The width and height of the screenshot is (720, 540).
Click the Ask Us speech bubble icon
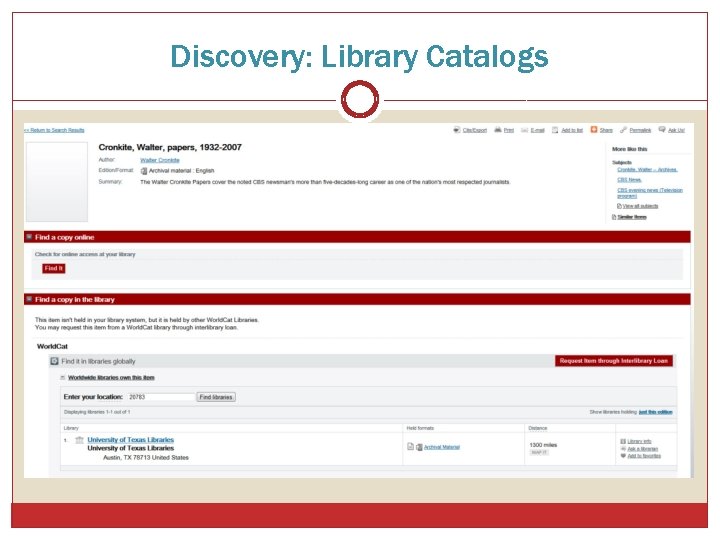(662, 129)
